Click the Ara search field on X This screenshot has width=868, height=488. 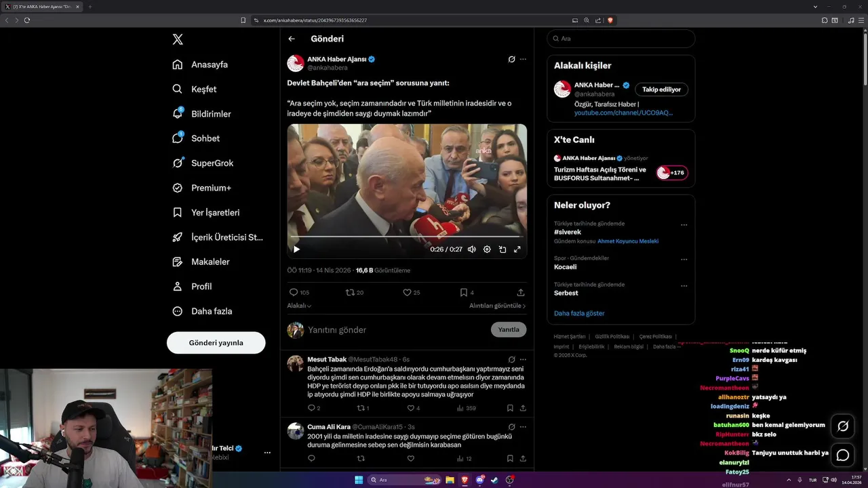click(621, 39)
